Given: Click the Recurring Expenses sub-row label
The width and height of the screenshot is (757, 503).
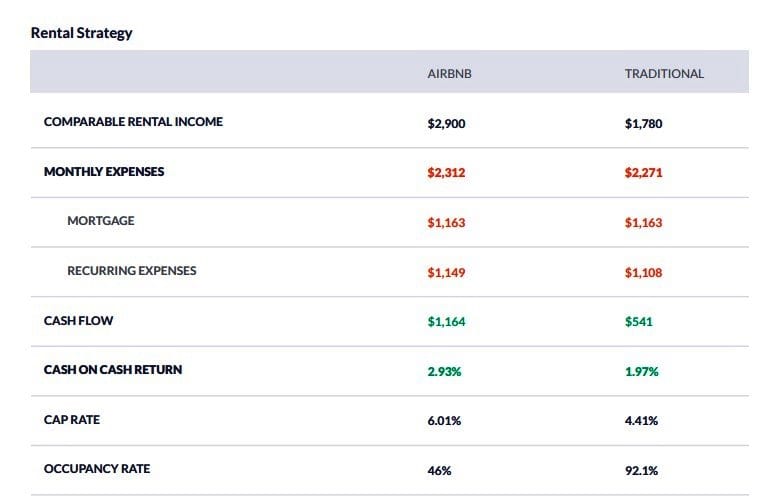Looking at the screenshot, I should tap(132, 271).
